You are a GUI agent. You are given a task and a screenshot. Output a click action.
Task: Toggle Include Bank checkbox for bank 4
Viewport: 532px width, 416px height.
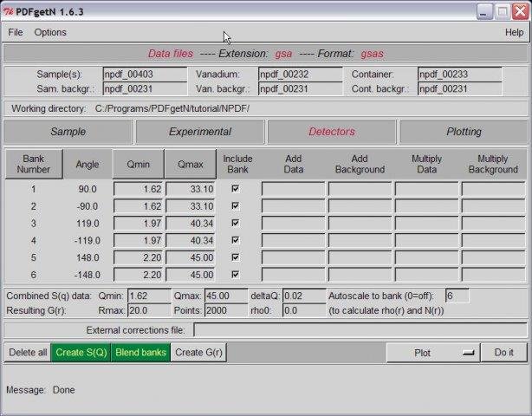pyautogui.click(x=235, y=240)
